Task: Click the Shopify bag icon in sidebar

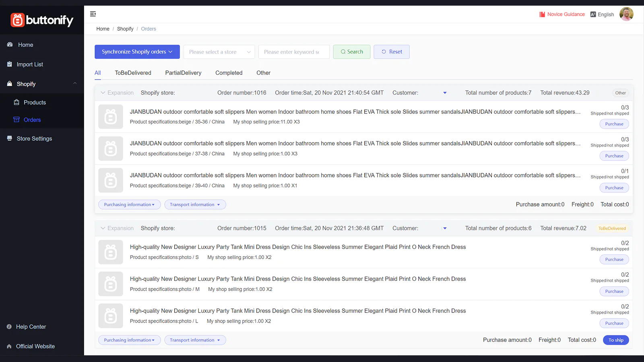Action: coord(10,84)
